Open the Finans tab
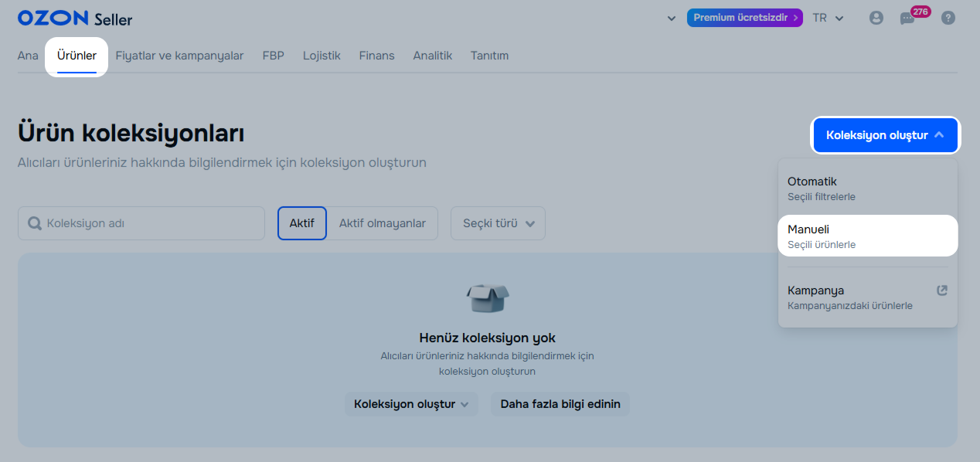980x462 pixels. click(376, 56)
